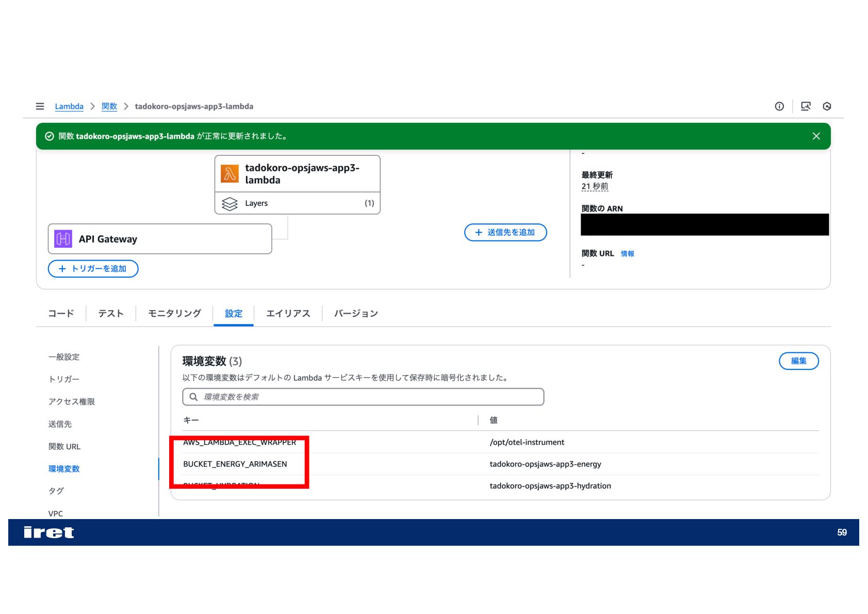
Task: Click トリガーを追加 button
Action: coord(93,269)
